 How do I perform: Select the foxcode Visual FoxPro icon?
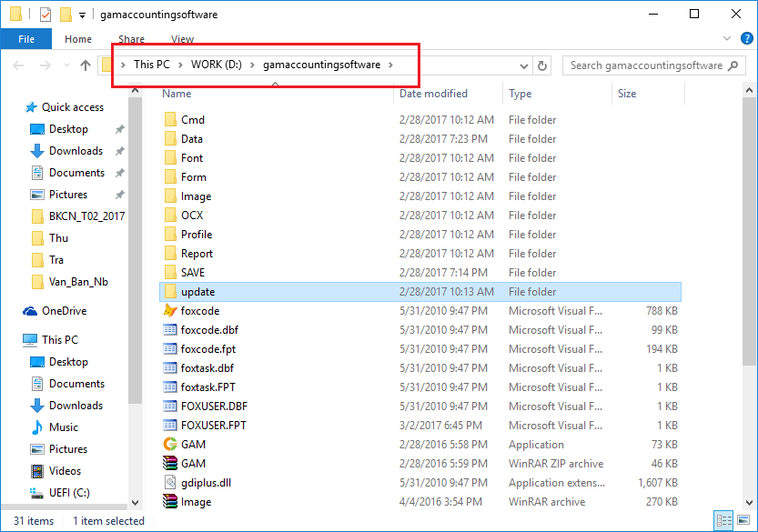coord(170,311)
